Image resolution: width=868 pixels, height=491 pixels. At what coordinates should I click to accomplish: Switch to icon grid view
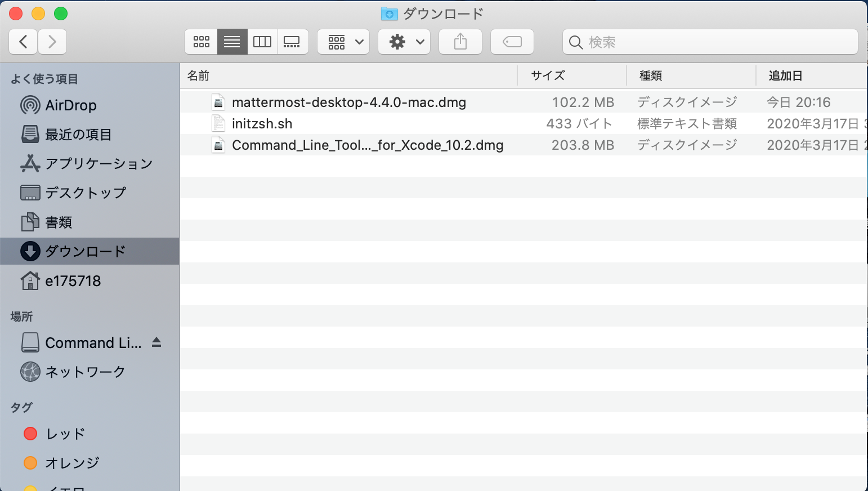[x=201, y=42]
